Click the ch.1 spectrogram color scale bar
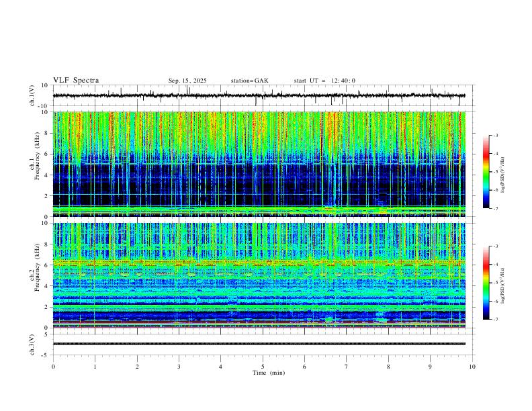This screenshot has height=411, width=532. [486, 172]
